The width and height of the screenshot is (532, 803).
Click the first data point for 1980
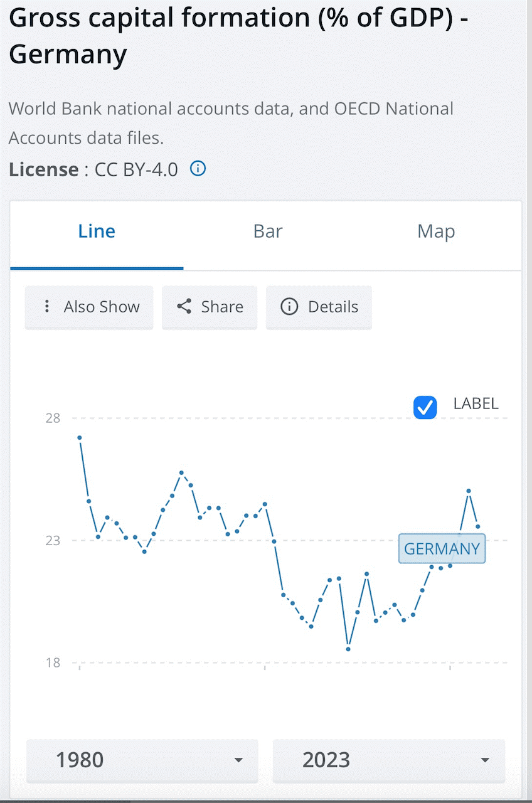pyautogui.click(x=80, y=437)
